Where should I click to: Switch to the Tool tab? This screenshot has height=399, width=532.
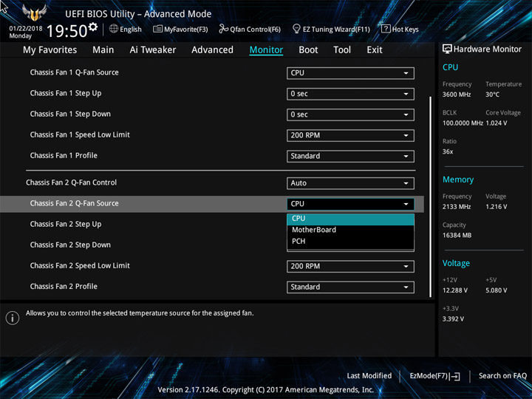(342, 50)
